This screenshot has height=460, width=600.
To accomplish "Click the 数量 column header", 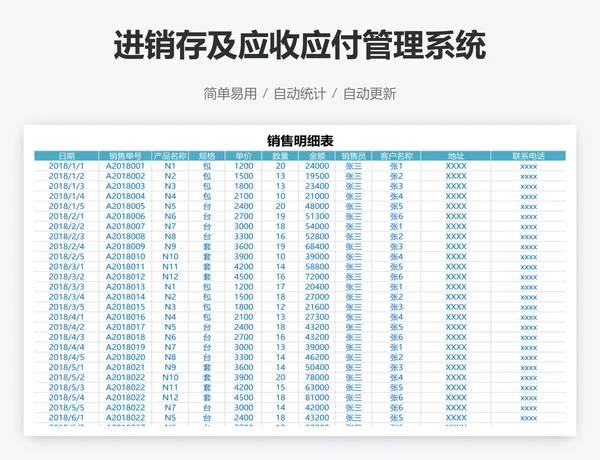I will pos(281,156).
